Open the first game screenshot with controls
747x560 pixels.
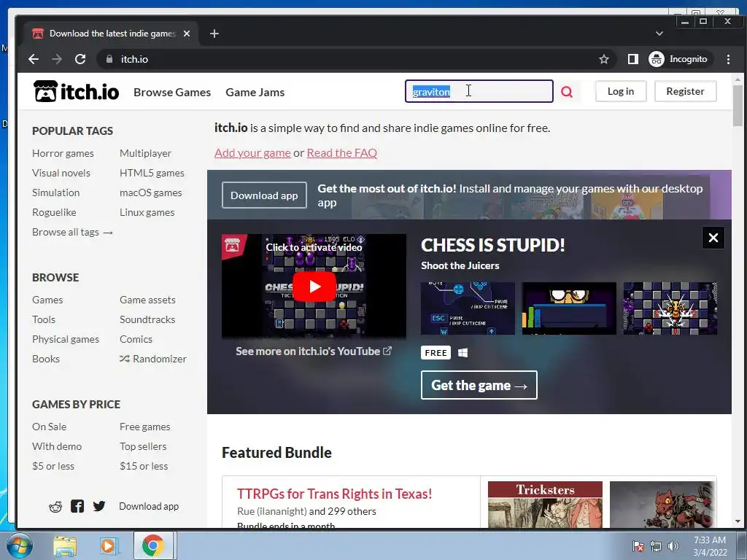468,308
